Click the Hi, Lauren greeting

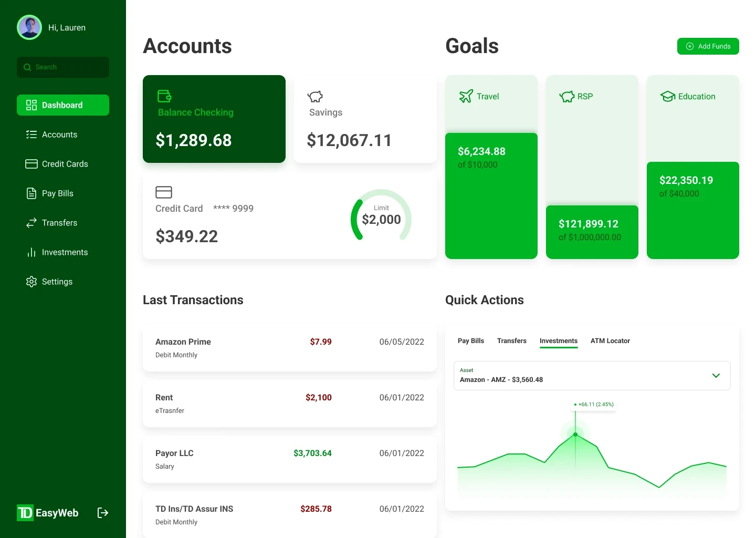(x=67, y=27)
